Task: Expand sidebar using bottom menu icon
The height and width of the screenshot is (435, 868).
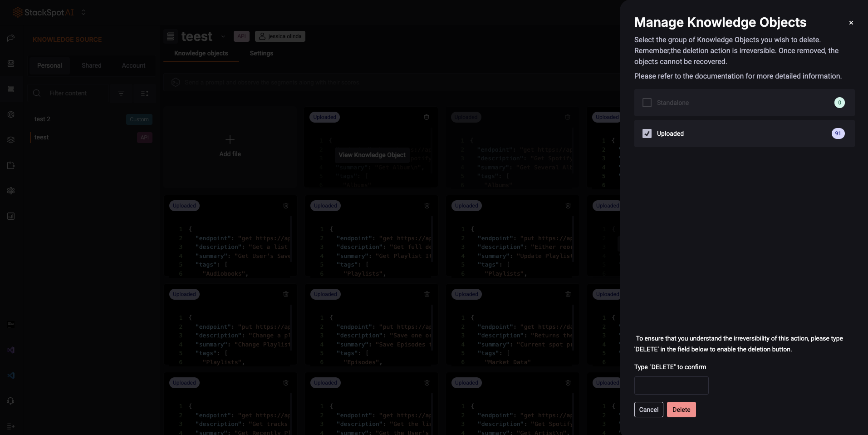Action: coord(11,426)
